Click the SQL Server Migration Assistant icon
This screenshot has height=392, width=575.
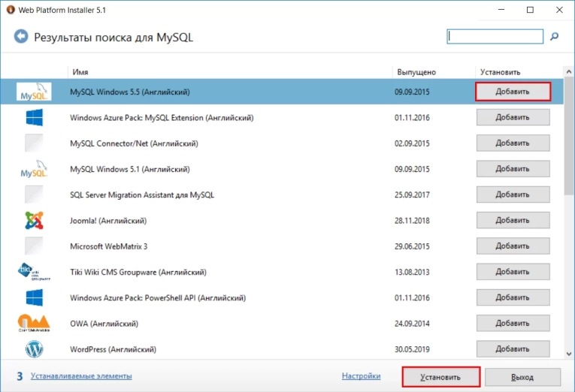pyautogui.click(x=34, y=194)
